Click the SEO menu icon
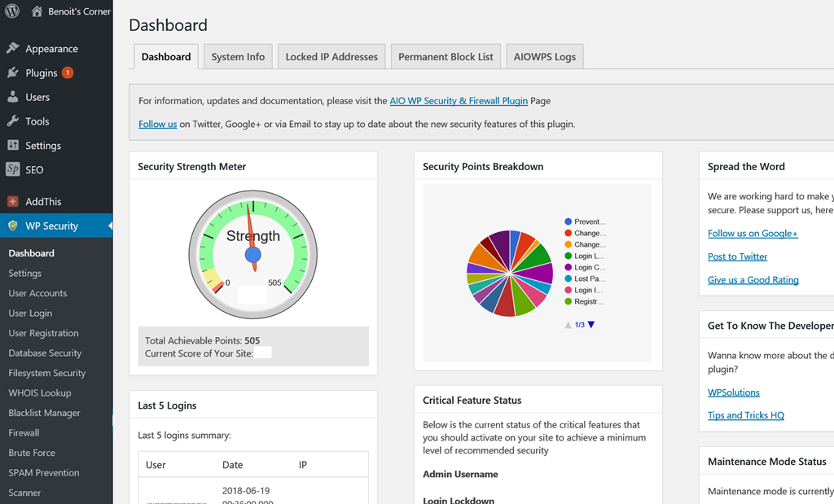 click(x=13, y=169)
